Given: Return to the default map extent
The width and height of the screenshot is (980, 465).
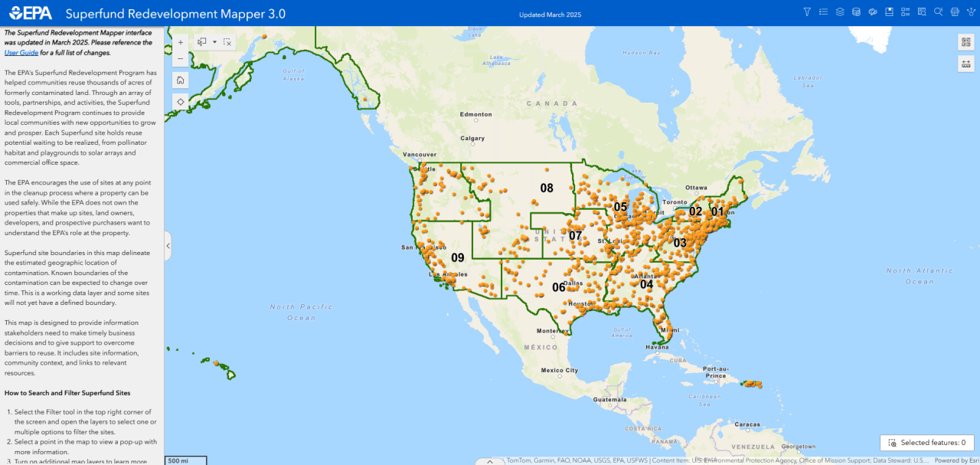Looking at the screenshot, I should [x=180, y=80].
